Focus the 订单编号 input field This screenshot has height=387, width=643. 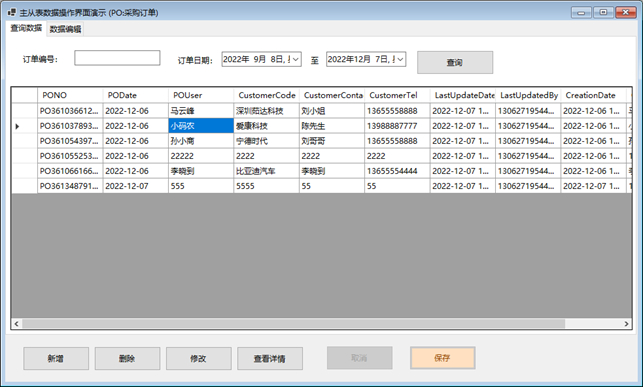pyautogui.click(x=117, y=58)
